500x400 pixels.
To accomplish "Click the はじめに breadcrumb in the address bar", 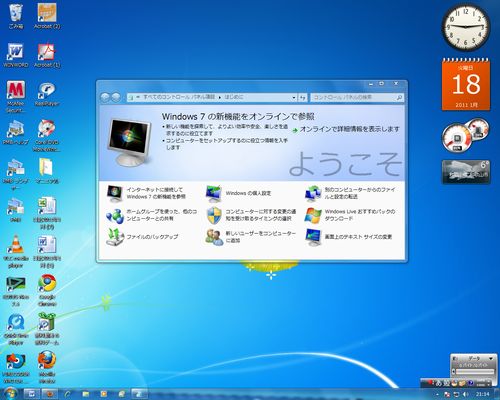I will (233, 97).
